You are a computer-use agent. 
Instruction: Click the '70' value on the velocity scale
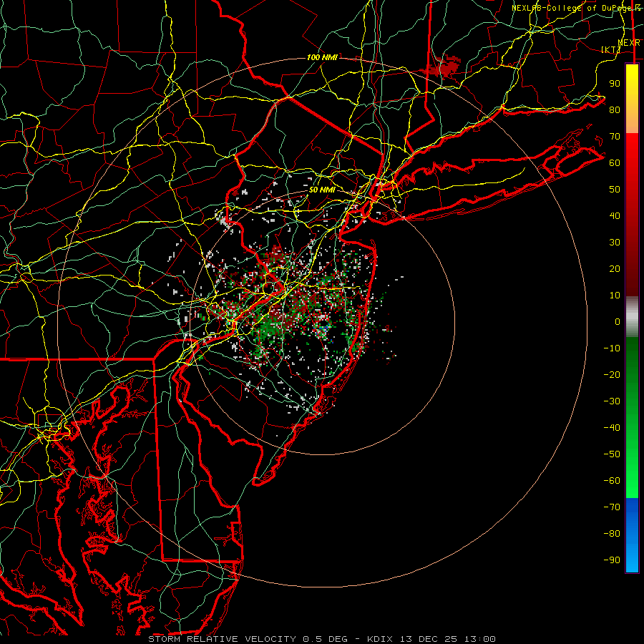[615, 137]
